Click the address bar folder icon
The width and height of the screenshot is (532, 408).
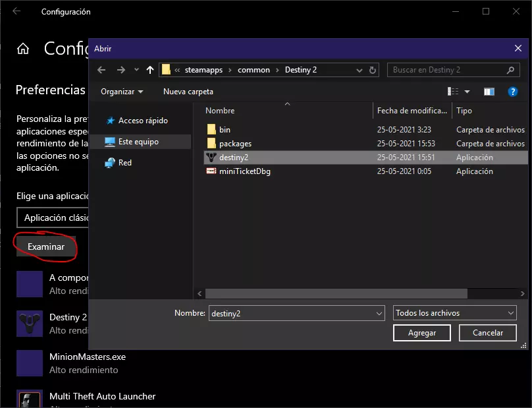pyautogui.click(x=166, y=70)
